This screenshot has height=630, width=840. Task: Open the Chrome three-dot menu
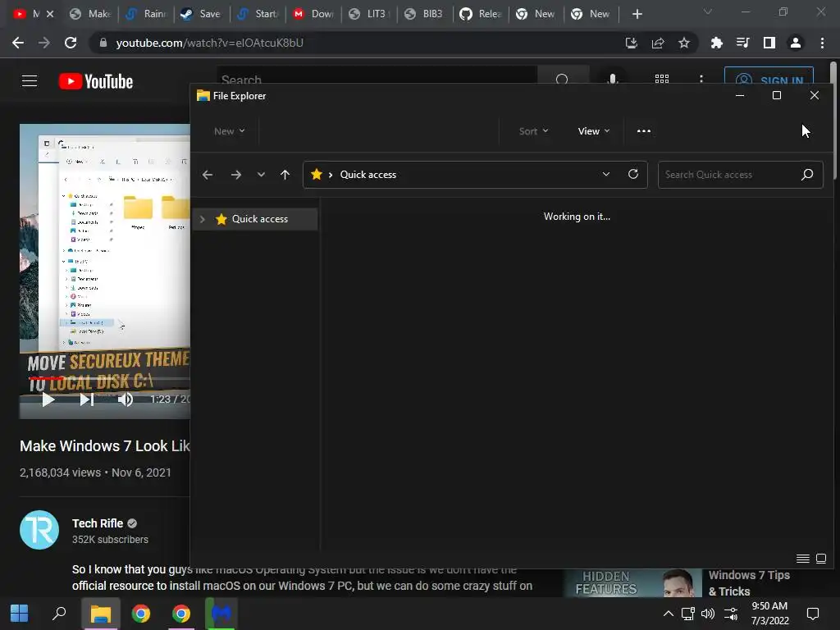tap(822, 43)
